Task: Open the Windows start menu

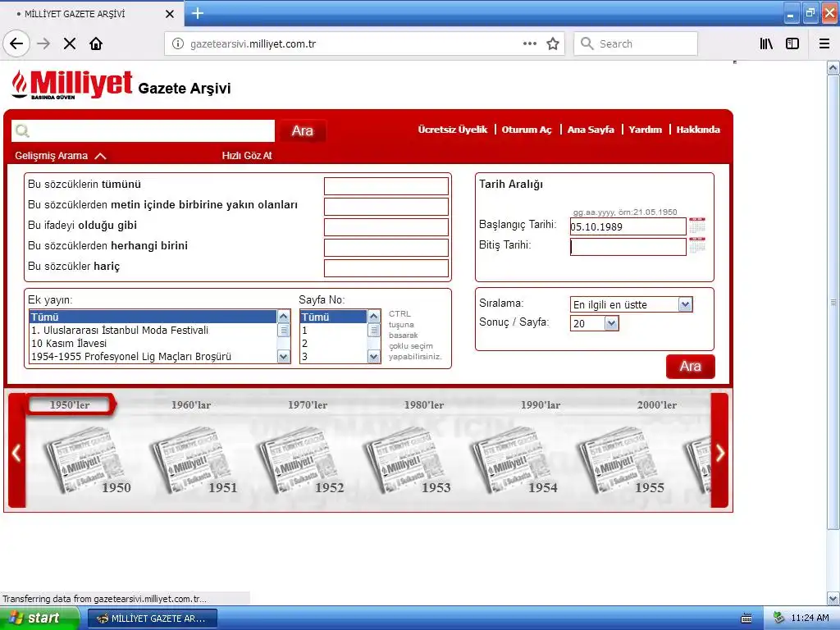Action: tap(39, 618)
